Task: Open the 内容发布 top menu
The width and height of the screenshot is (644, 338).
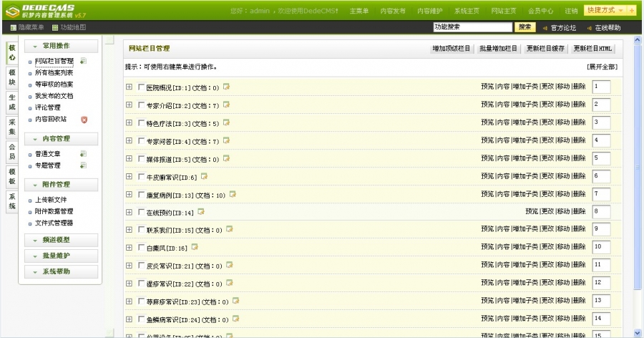Action: pyautogui.click(x=393, y=11)
